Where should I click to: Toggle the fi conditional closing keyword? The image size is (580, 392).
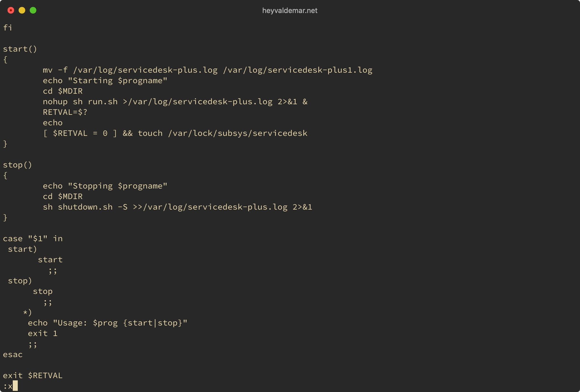(8, 27)
